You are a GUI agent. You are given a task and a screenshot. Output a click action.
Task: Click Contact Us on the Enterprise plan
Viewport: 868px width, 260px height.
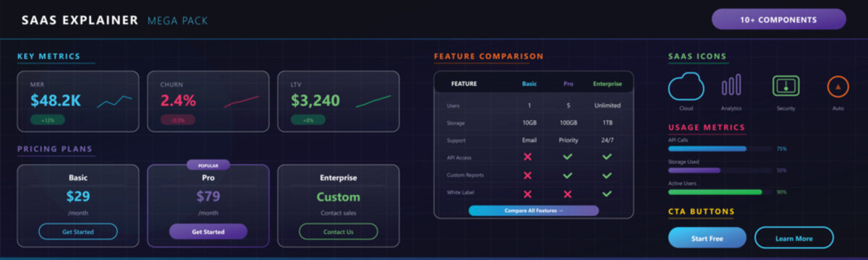339,232
